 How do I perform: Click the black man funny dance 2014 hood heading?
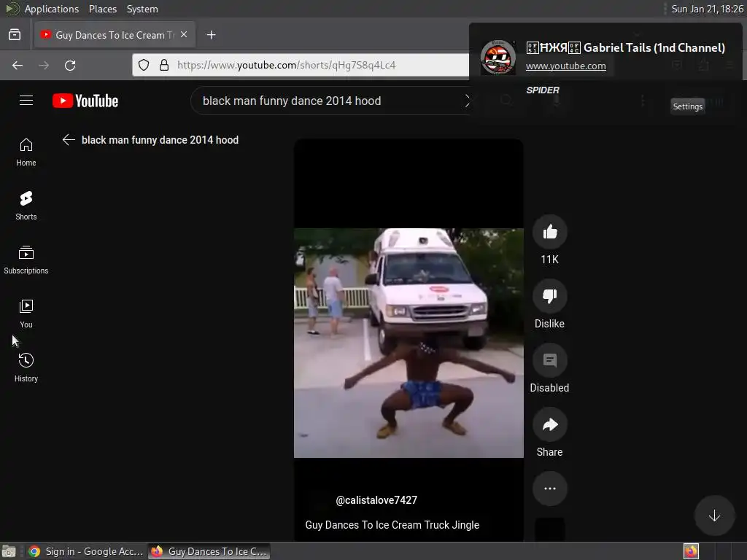coord(160,139)
